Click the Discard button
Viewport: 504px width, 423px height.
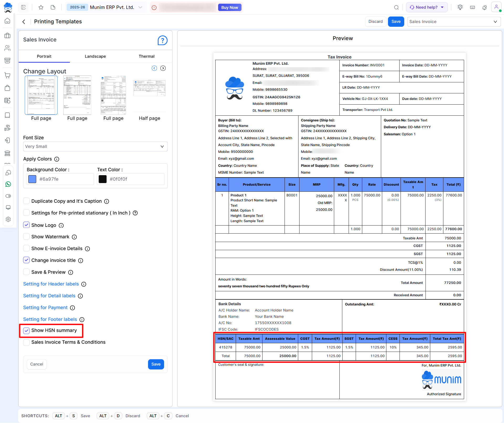click(x=375, y=22)
